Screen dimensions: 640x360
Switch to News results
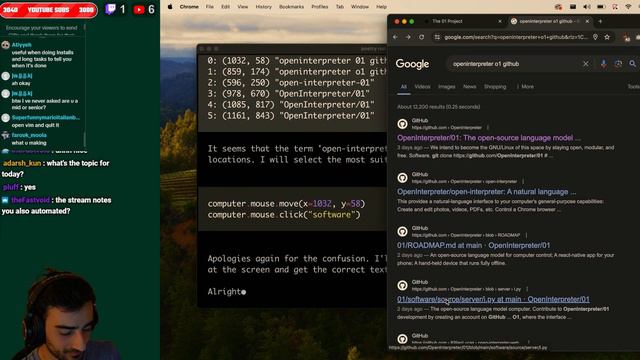(469, 87)
